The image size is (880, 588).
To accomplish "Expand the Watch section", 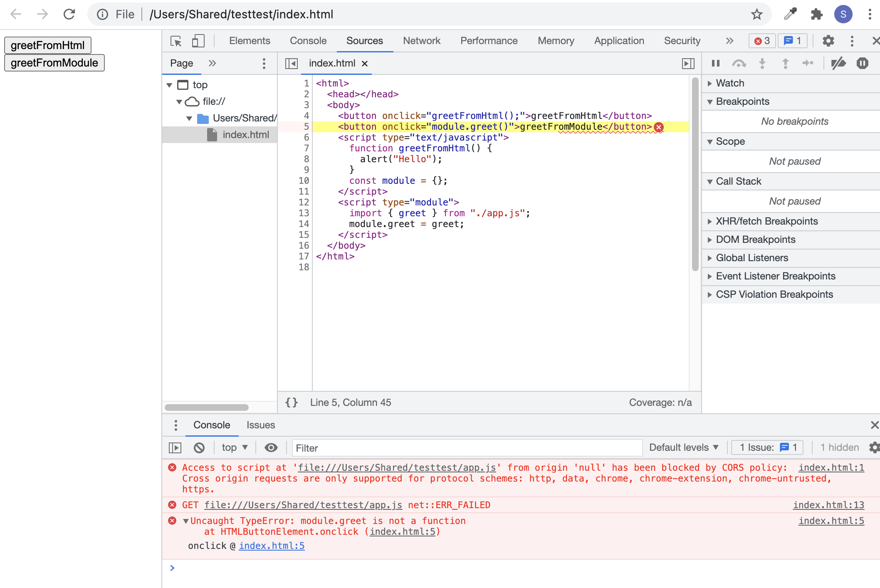I will (x=730, y=83).
